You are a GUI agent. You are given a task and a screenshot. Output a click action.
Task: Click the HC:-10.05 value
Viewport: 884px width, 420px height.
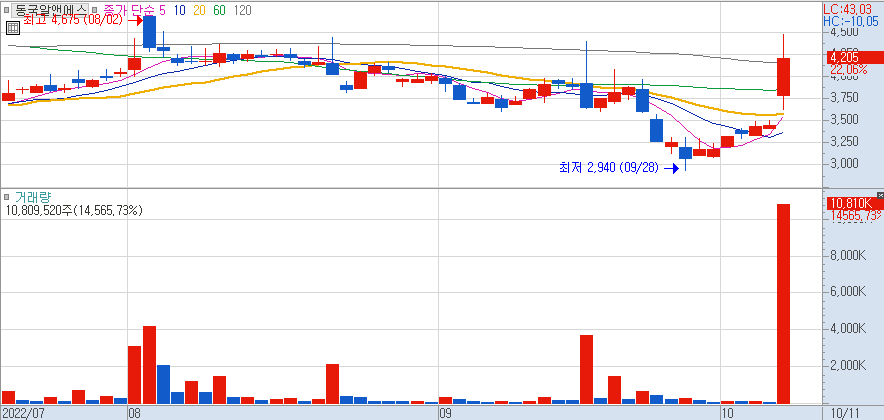(x=852, y=21)
